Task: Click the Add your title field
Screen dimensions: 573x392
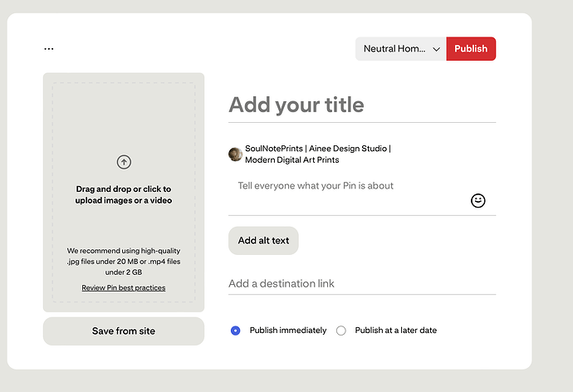Action: [x=362, y=105]
